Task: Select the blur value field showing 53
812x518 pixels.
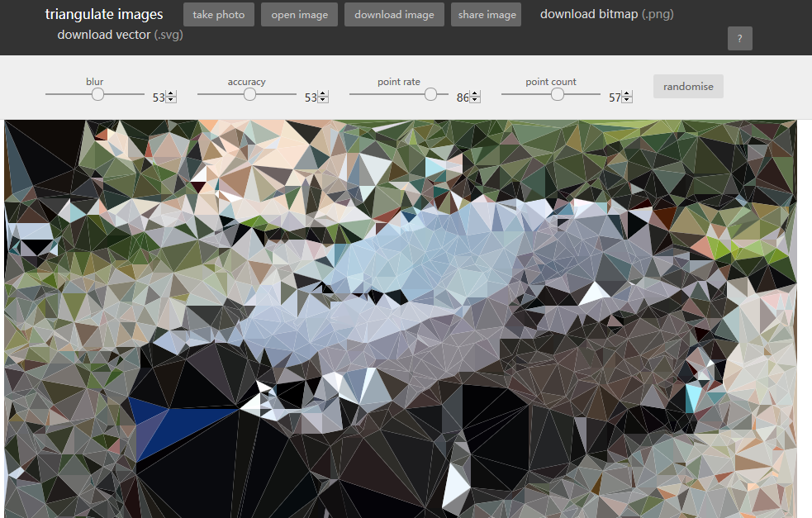Action: [157, 96]
